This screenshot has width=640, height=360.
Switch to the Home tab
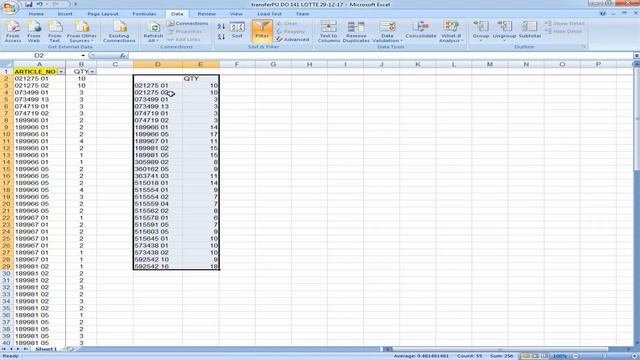36,14
